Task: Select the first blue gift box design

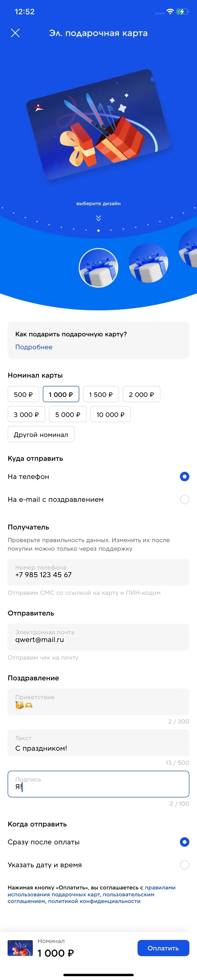Action: (x=98, y=267)
